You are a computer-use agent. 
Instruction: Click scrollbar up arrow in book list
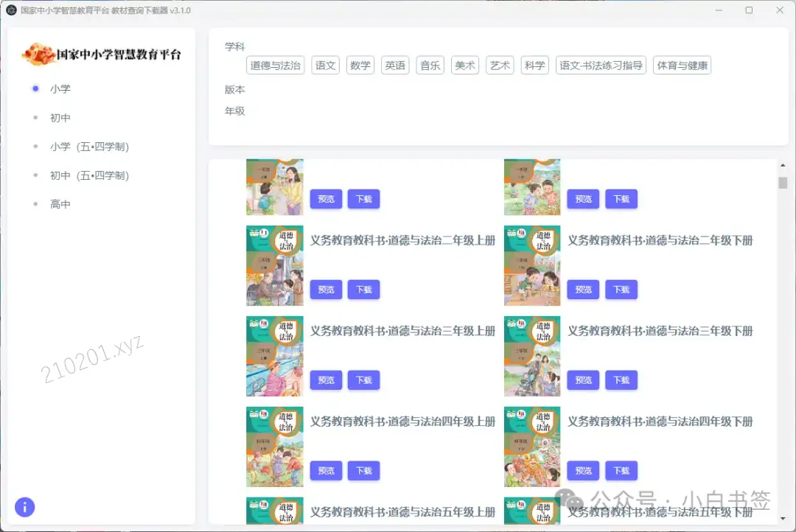(783, 166)
